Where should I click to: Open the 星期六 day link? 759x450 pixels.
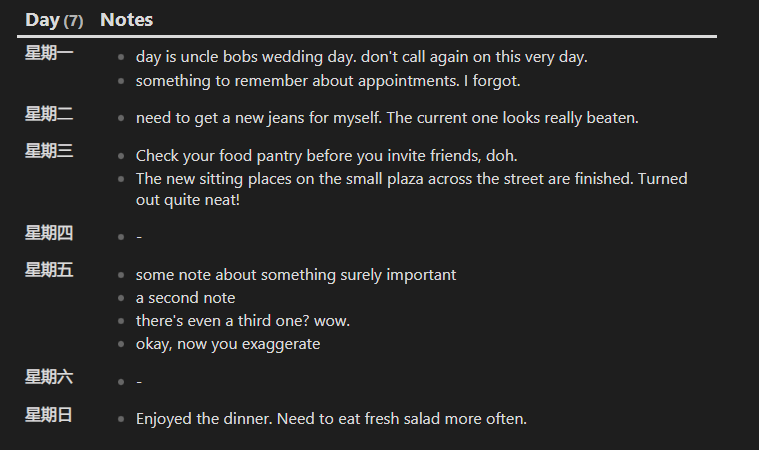49,377
